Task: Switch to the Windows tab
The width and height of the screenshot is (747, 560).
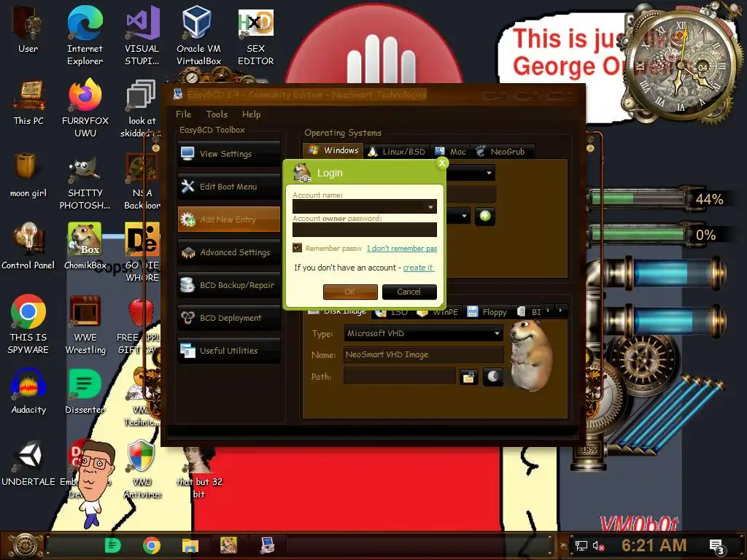Action: tap(333, 150)
